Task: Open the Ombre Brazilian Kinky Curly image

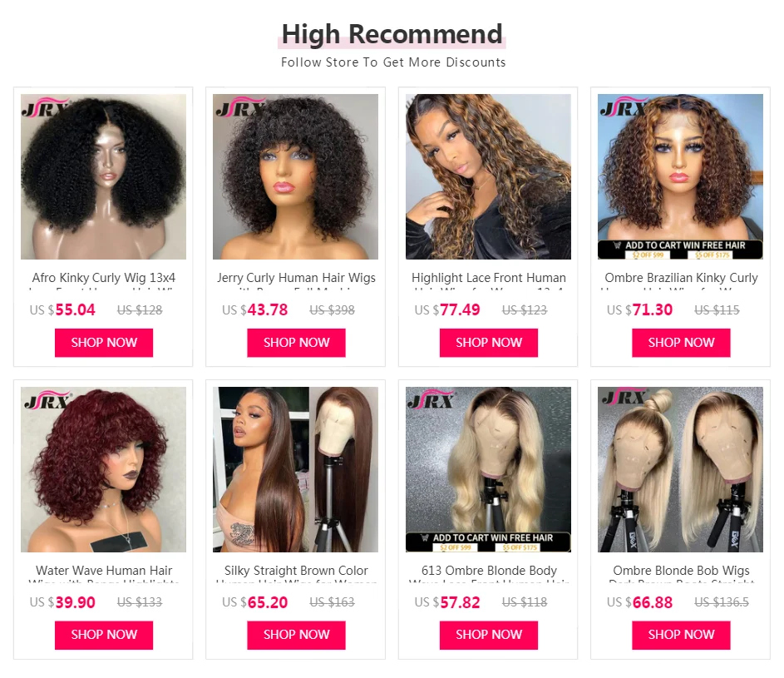Action: 681,176
